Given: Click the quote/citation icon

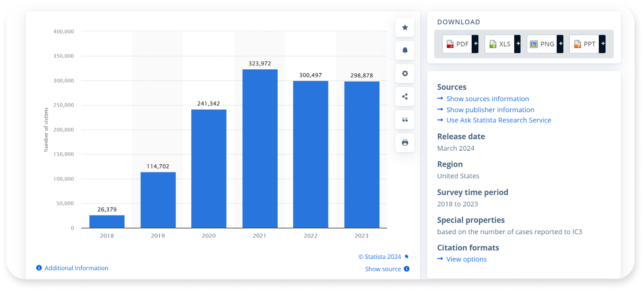Looking at the screenshot, I should 405,119.
